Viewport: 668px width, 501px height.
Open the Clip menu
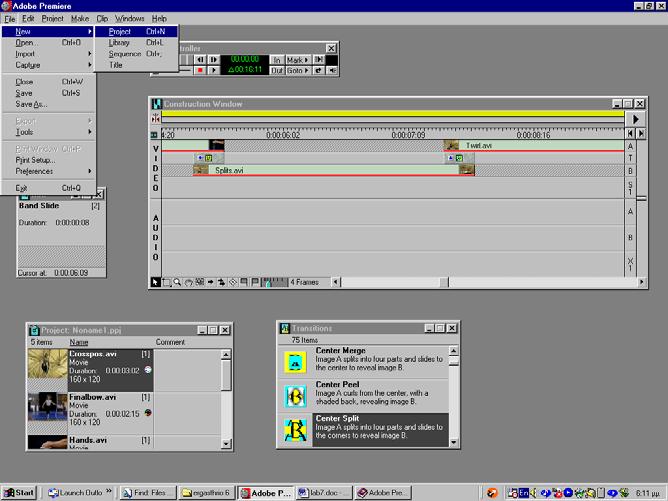[x=102, y=18]
